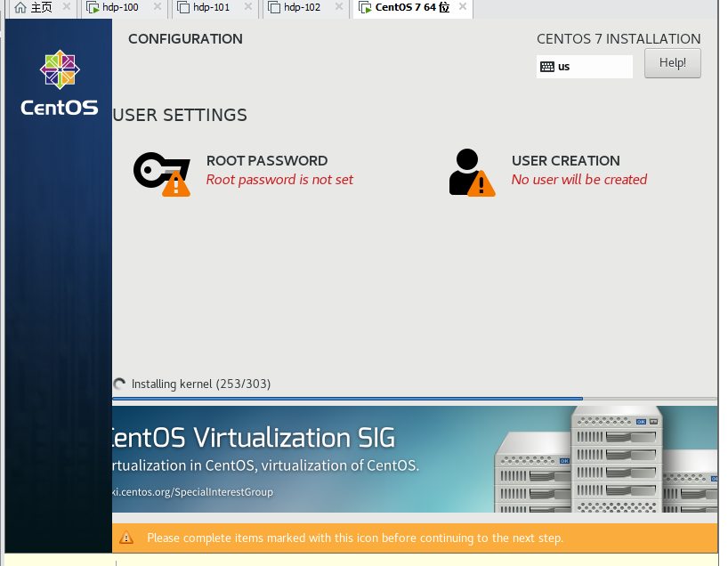Screen dimensions: 728x566
Task: Click the home icon on the 主页 tab
Action: point(20,7)
